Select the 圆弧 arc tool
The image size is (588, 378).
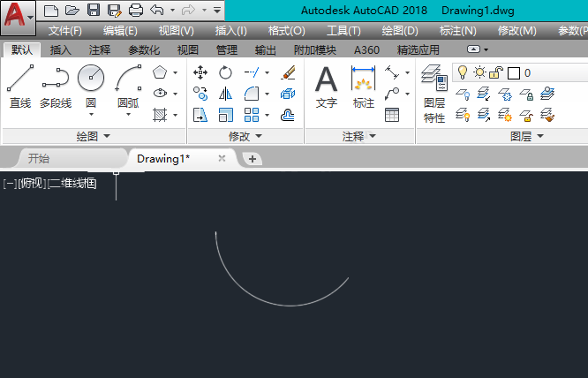click(x=128, y=87)
